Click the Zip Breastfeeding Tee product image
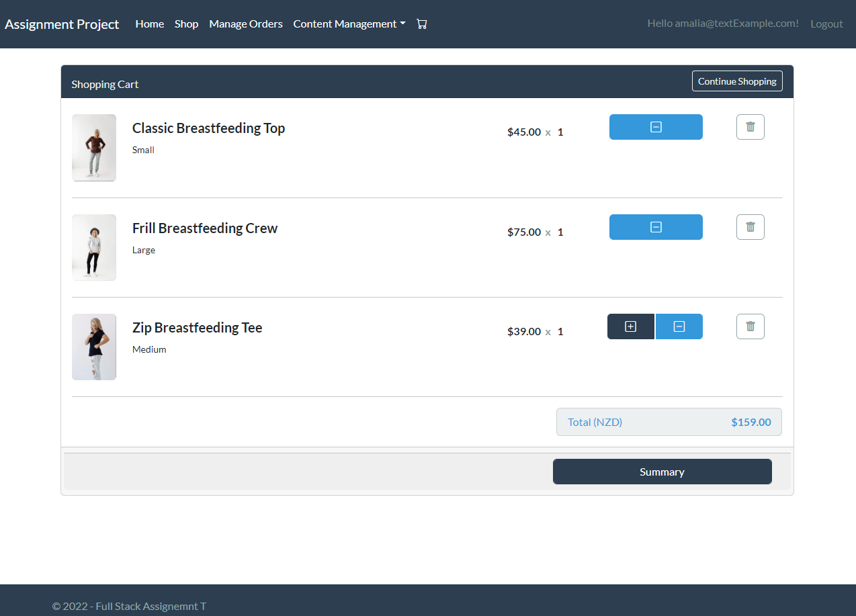856x616 pixels. click(x=94, y=347)
